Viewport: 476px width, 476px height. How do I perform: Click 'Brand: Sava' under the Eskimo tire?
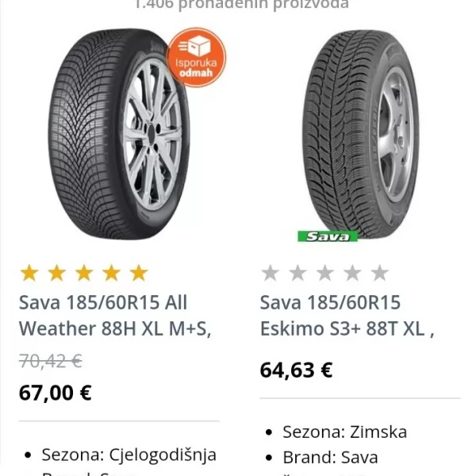tap(330, 457)
